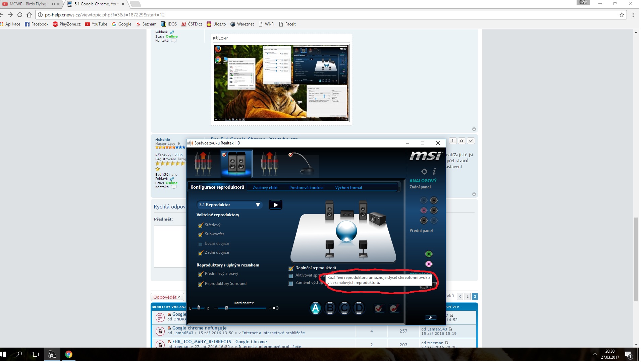
Task: Uncheck the Středový speaker checkbox
Action: click(201, 225)
